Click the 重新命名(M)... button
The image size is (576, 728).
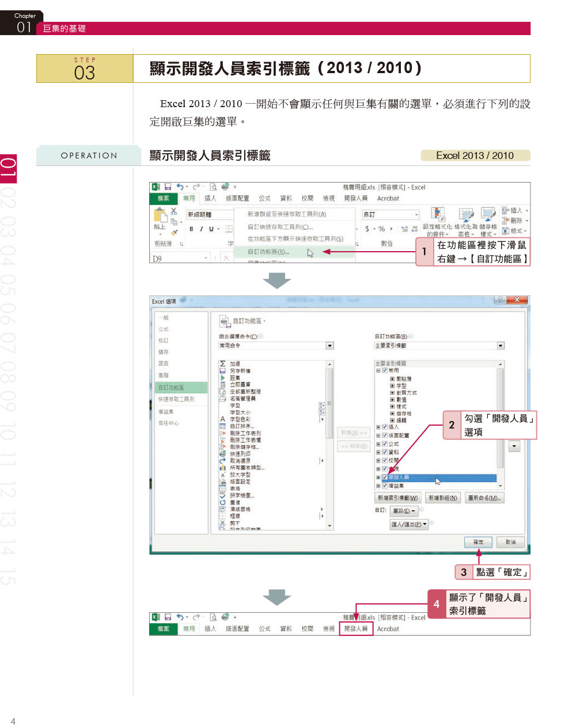coord(484,498)
